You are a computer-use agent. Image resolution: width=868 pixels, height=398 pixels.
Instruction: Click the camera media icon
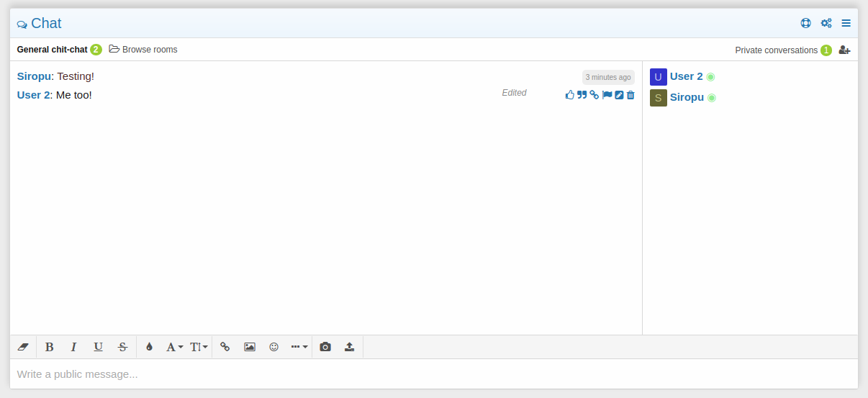tap(325, 347)
